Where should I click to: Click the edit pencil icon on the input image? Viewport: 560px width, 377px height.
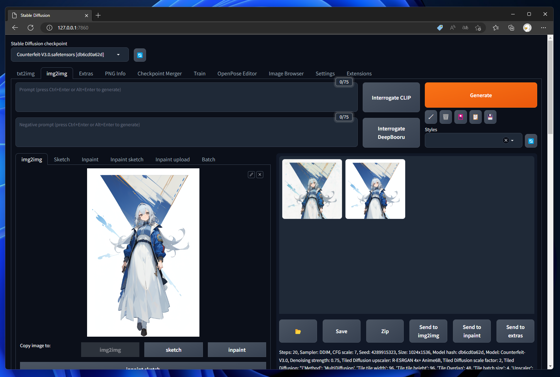pos(251,175)
